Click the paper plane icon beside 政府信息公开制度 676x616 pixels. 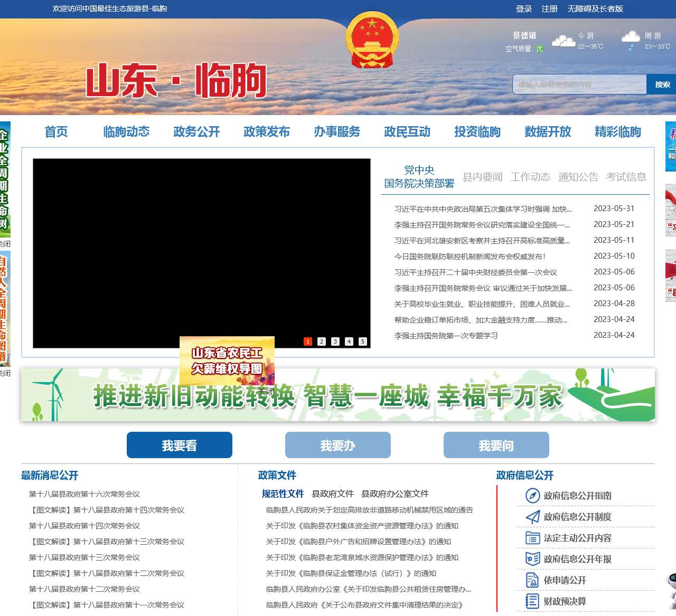click(x=532, y=517)
